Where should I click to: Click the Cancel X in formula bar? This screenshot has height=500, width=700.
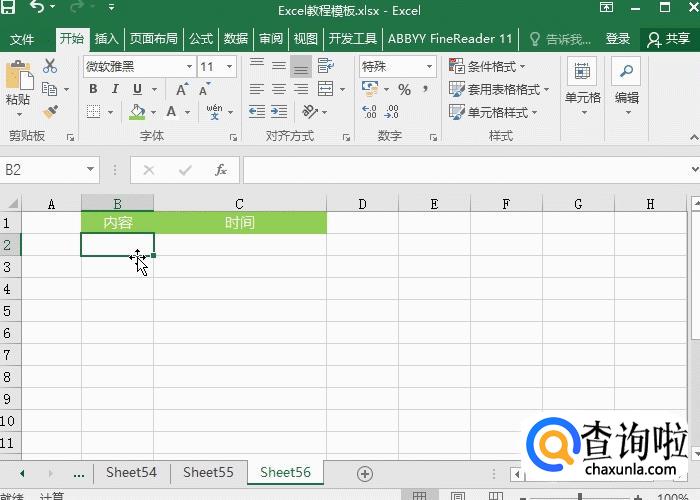pyautogui.click(x=149, y=170)
